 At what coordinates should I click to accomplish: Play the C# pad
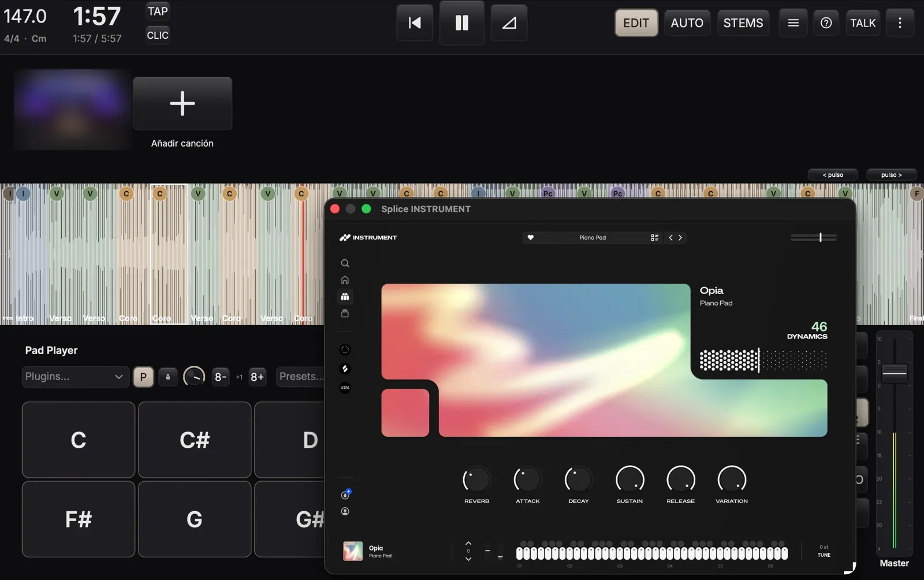click(x=195, y=440)
